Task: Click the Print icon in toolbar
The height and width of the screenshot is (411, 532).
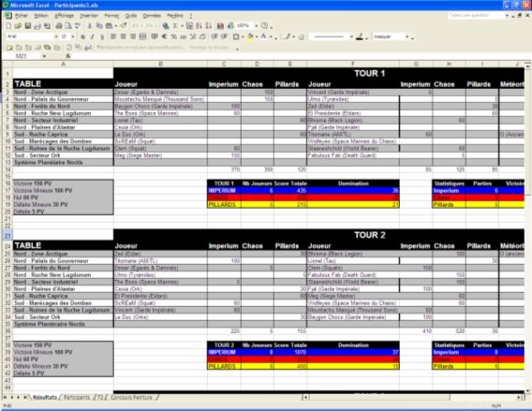Action: [x=59, y=26]
